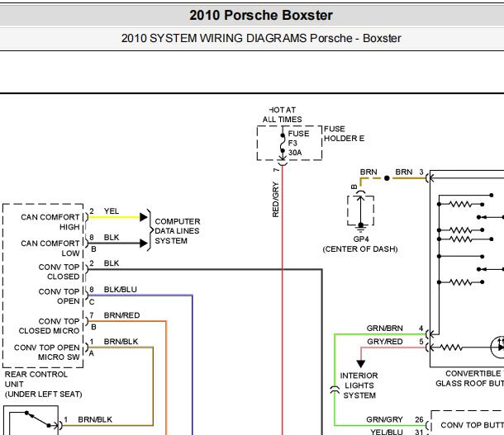This screenshot has height=435, width=504.
Task: Click the "BLK/BLU" wire color label
Action: pos(120,290)
